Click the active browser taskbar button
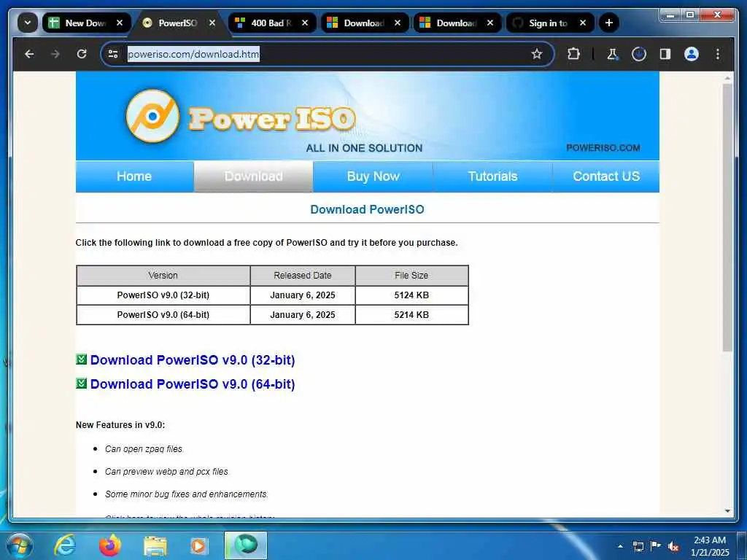 click(x=246, y=545)
